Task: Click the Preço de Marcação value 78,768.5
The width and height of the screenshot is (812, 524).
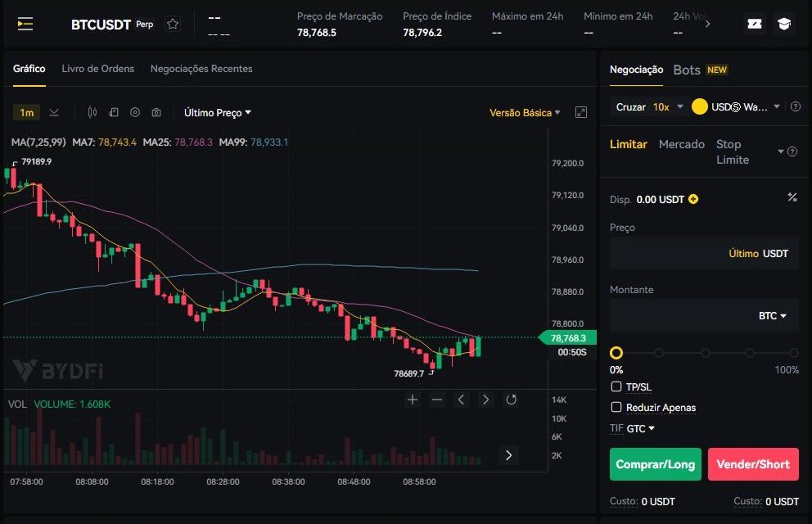Action: pyautogui.click(x=317, y=33)
